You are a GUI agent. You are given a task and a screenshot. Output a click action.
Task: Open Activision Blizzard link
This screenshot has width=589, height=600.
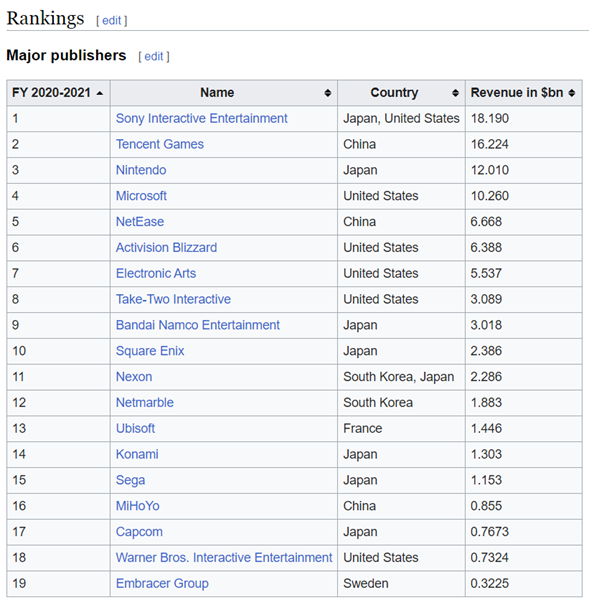point(166,248)
